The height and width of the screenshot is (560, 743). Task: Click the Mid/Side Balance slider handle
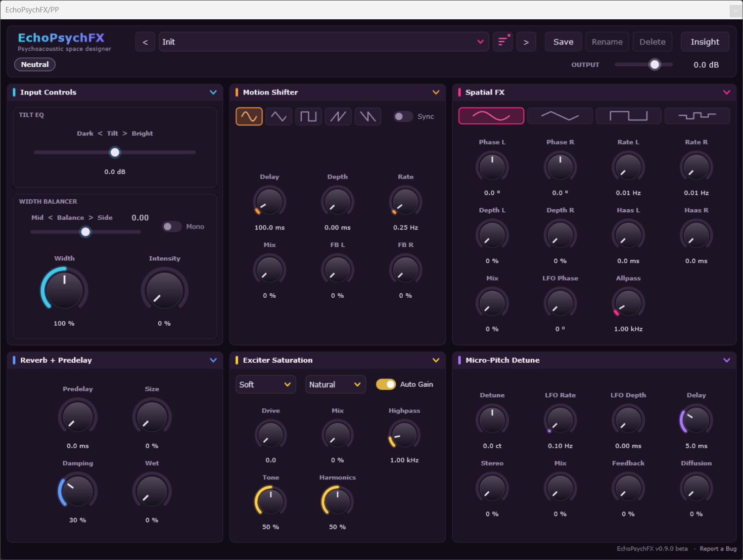[86, 232]
